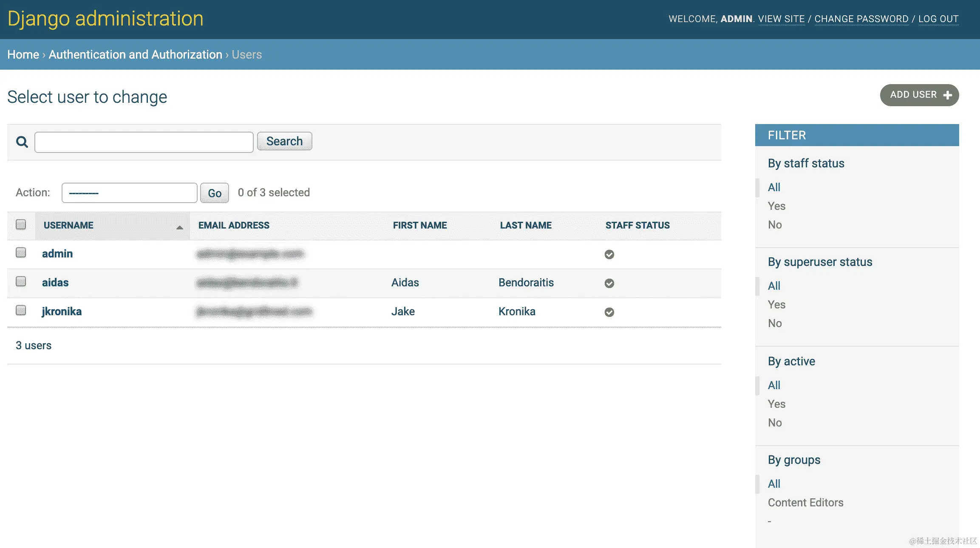Sort the list by Staff Status column
This screenshot has width=980, height=548.
coord(637,226)
